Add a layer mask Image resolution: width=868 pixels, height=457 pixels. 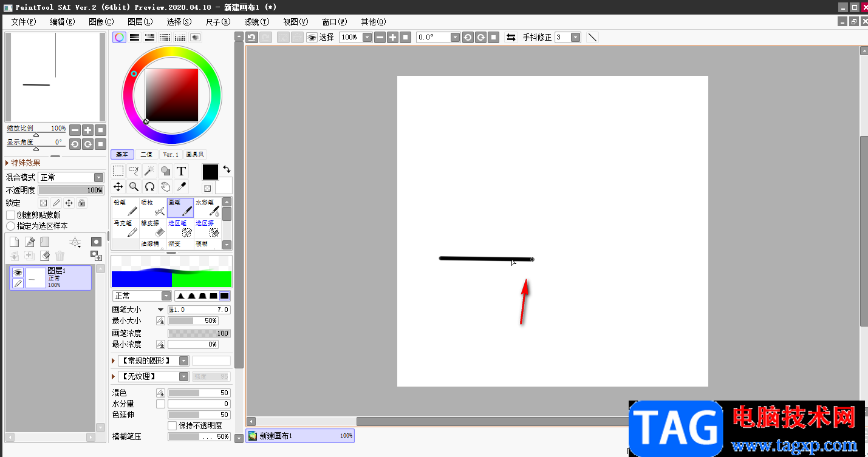coord(96,242)
